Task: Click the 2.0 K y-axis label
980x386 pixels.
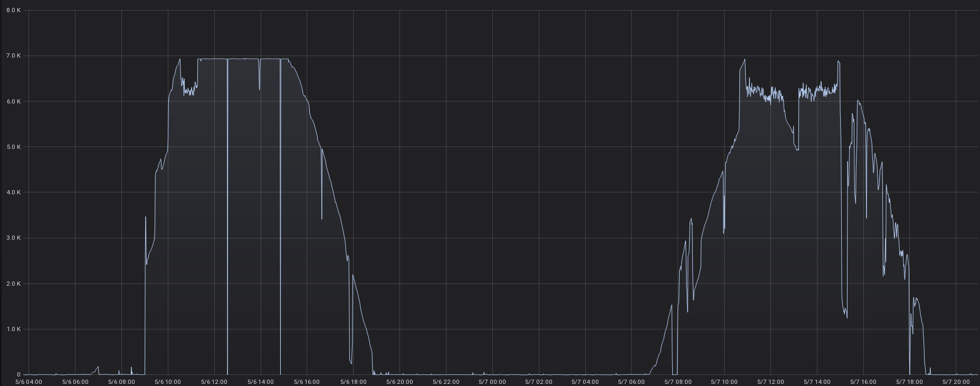Action: pyautogui.click(x=13, y=284)
